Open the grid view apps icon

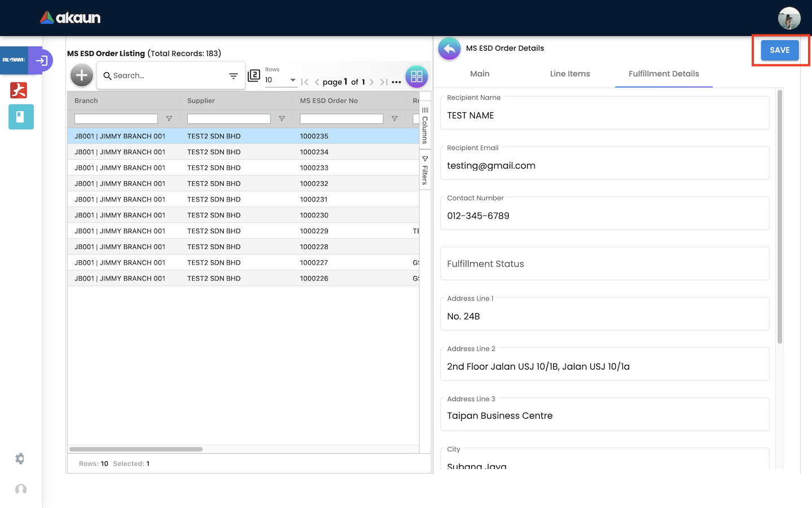click(417, 77)
